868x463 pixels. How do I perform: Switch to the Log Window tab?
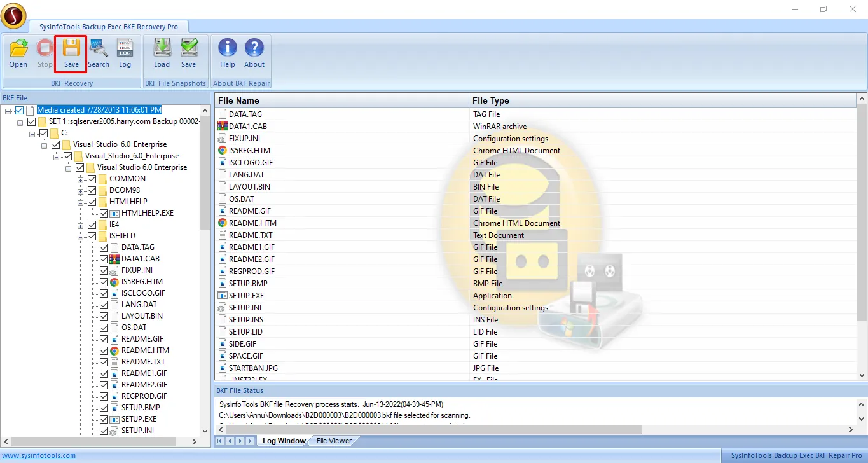click(x=284, y=441)
